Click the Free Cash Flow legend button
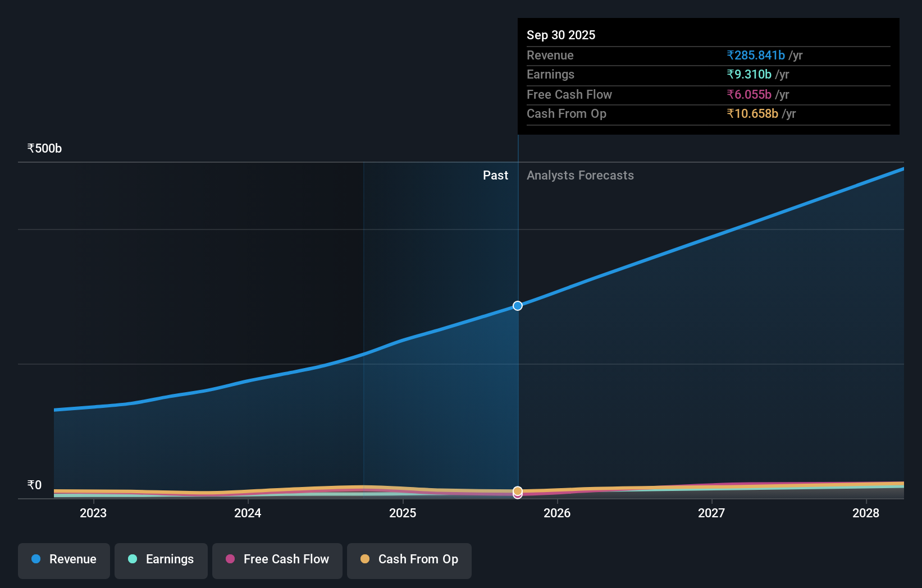Image resolution: width=922 pixels, height=588 pixels. click(x=277, y=559)
